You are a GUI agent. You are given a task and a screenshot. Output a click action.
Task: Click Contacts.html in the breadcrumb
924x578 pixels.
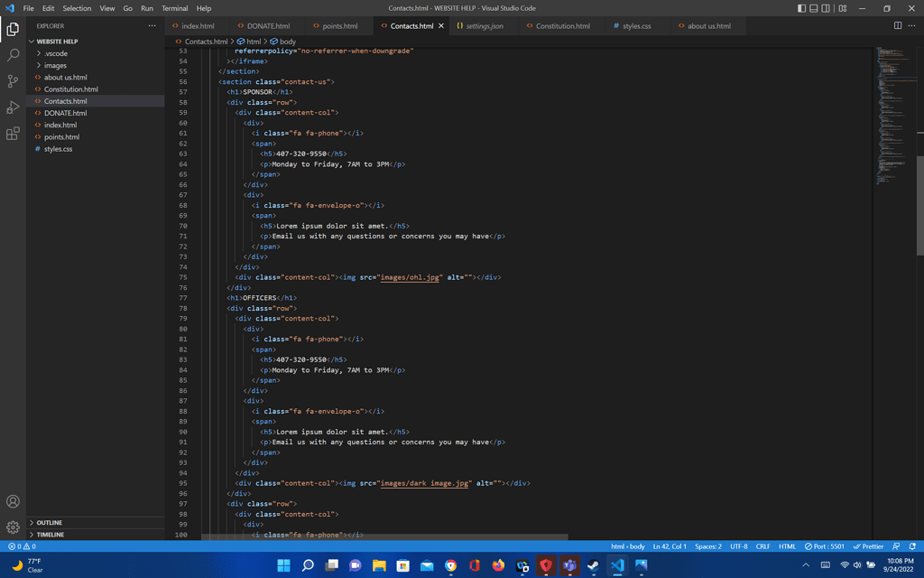click(x=206, y=42)
